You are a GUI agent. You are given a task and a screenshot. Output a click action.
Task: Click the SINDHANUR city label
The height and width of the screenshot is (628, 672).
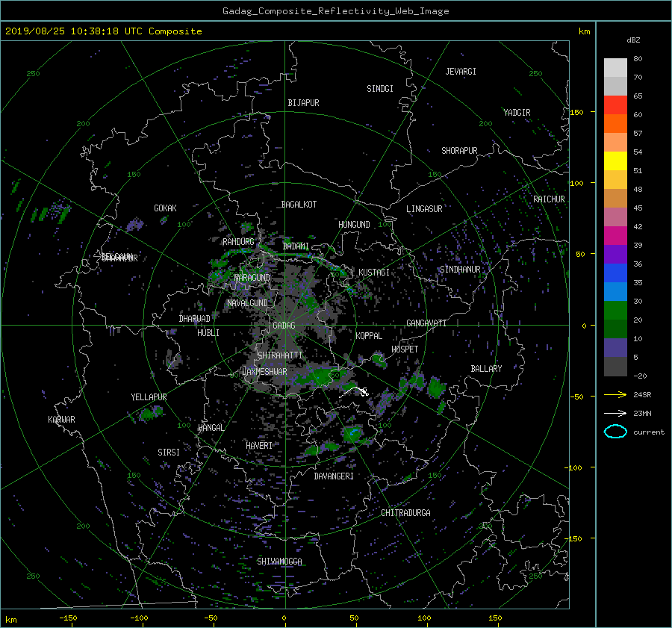tap(460, 270)
